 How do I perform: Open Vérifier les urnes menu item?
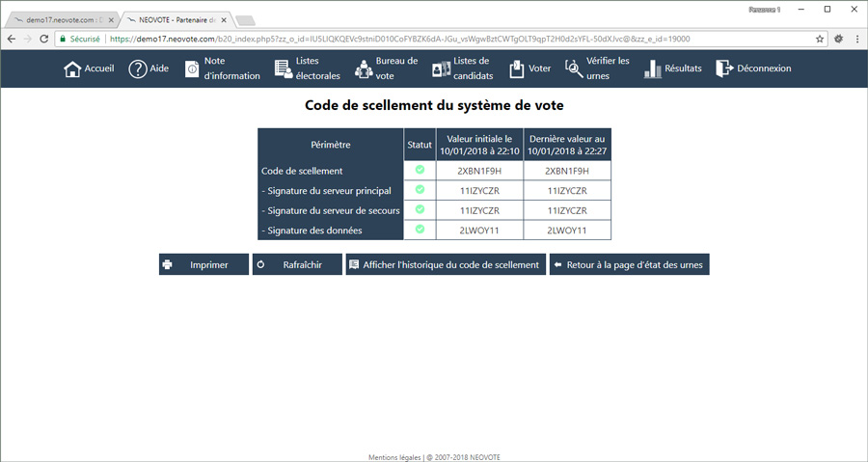[x=597, y=68]
